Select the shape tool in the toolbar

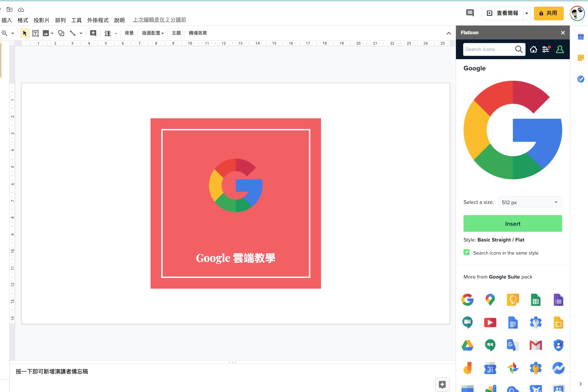(61, 33)
